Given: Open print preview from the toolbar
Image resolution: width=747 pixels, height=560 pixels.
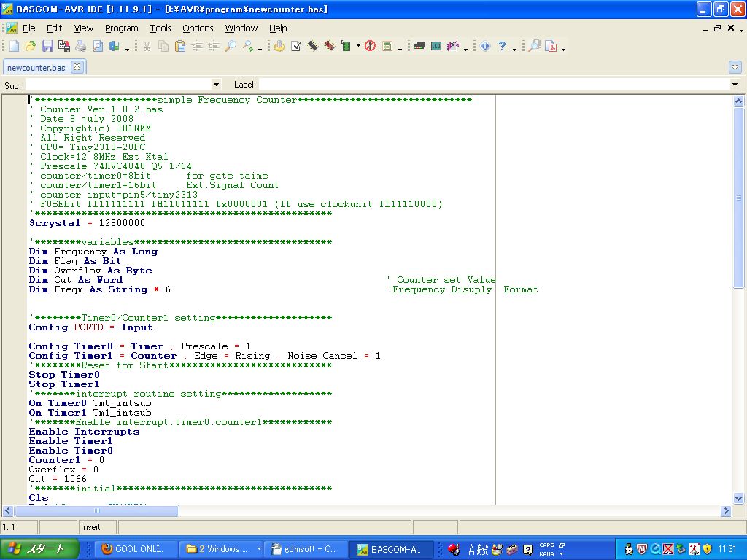Looking at the screenshot, I should [98, 46].
